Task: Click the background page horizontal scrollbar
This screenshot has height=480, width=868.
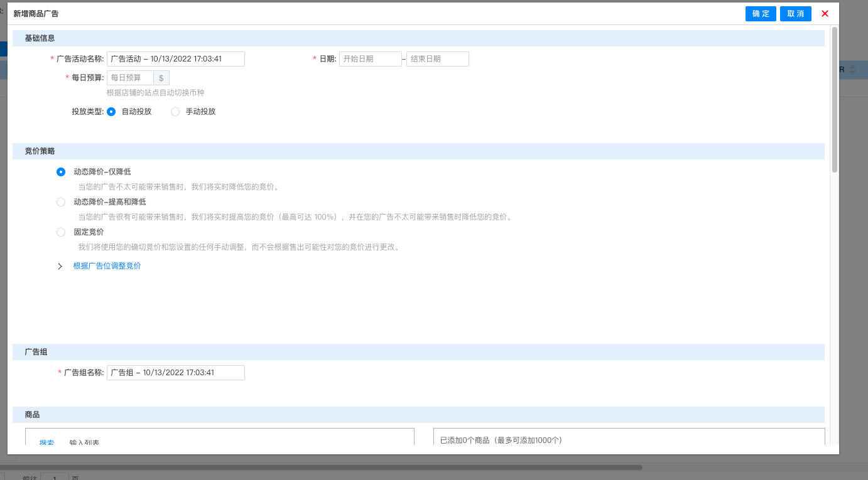Action: click(321, 467)
